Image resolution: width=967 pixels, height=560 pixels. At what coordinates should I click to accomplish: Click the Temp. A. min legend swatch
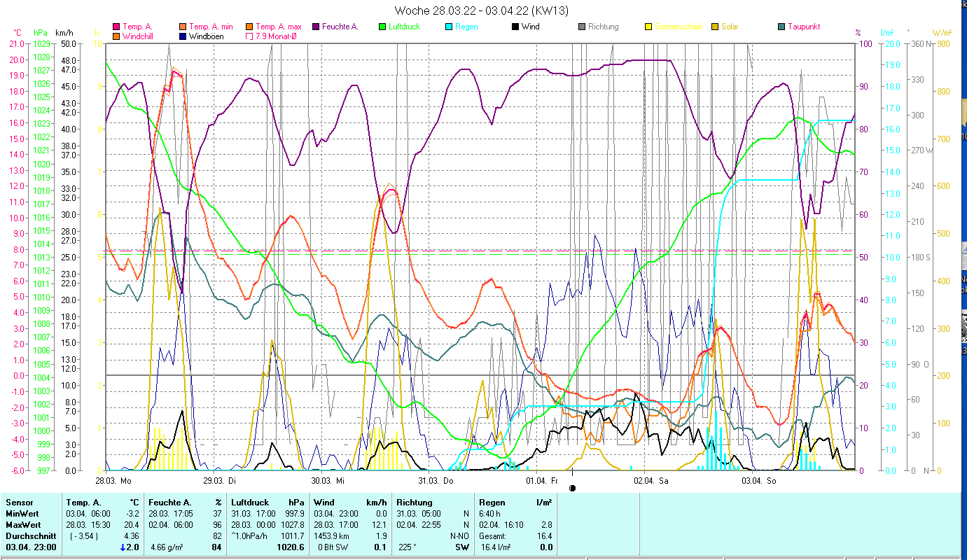[x=182, y=27]
